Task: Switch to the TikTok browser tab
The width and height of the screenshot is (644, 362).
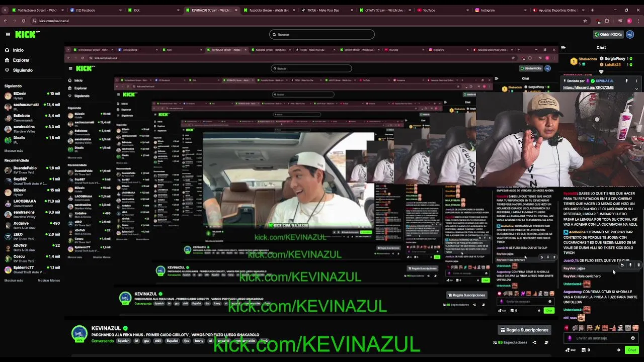Action: click(x=327, y=10)
